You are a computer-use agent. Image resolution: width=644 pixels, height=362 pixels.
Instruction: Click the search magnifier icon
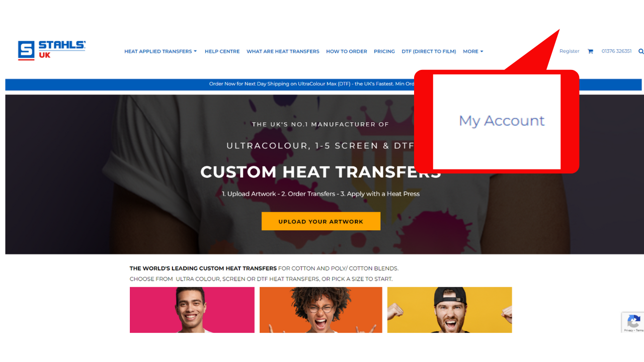click(641, 51)
